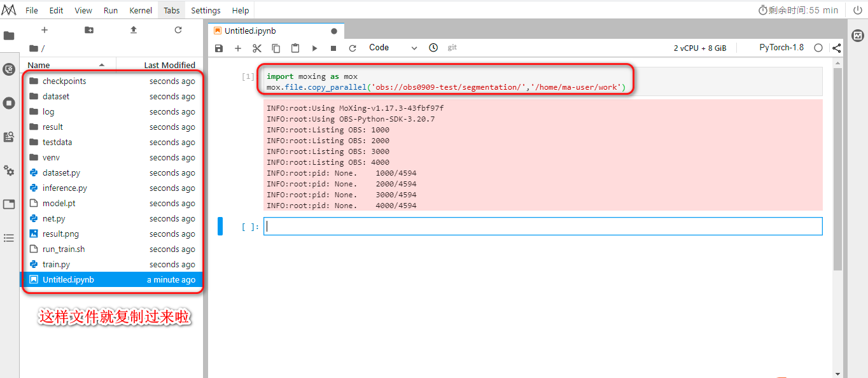The image size is (868, 378).
Task: Click the new launcher plus icon
Action: tap(45, 30)
